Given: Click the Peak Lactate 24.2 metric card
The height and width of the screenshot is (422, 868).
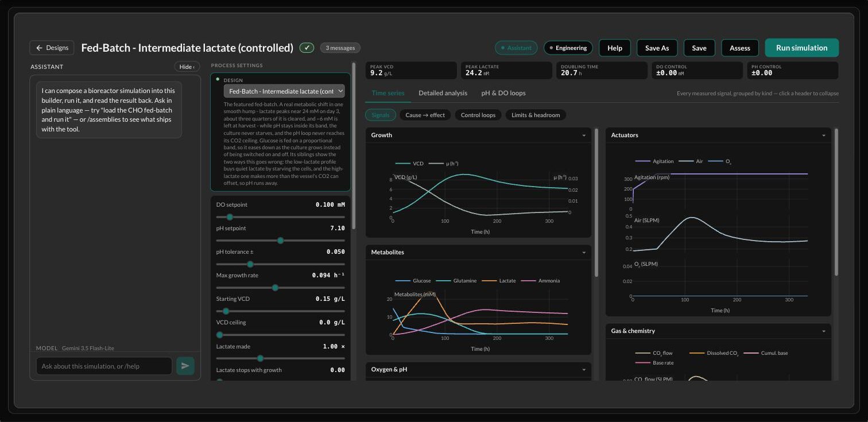Looking at the screenshot, I should pos(507,71).
